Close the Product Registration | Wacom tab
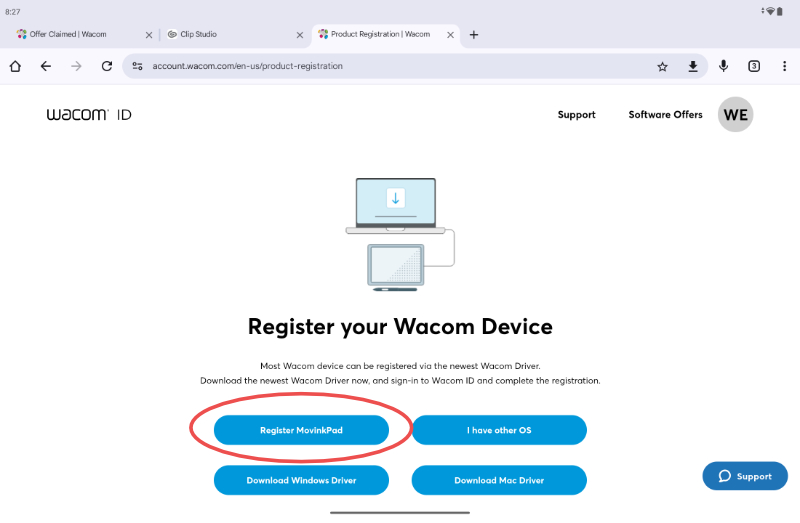This screenshot has width=800, height=523. pyautogui.click(x=451, y=35)
